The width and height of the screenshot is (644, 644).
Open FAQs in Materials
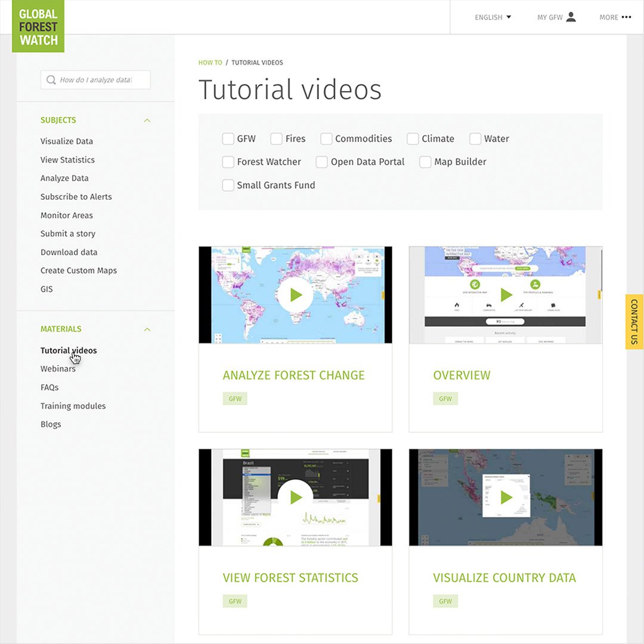(49, 388)
